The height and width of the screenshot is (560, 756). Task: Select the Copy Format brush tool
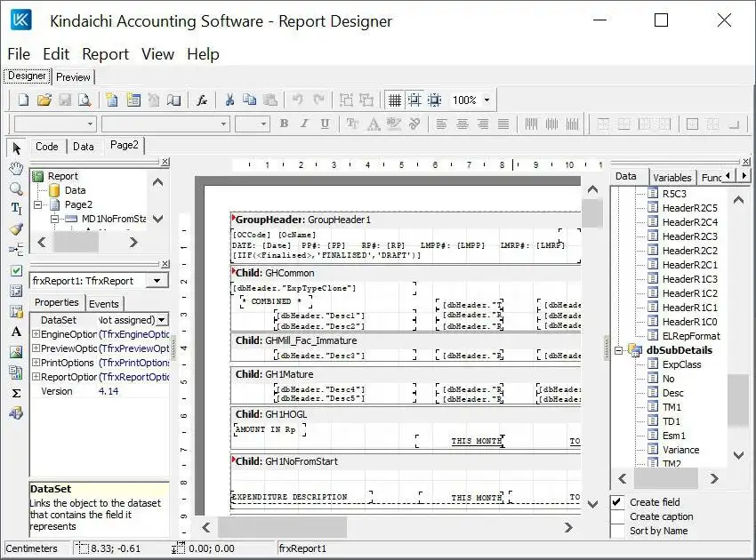(16, 229)
